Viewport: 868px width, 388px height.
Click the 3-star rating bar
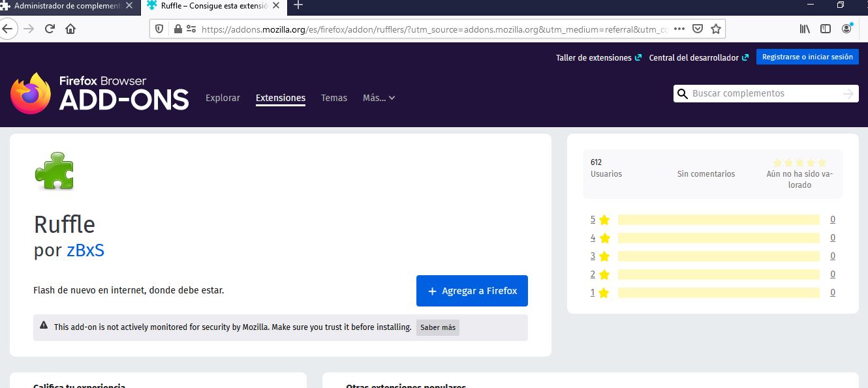(x=719, y=256)
